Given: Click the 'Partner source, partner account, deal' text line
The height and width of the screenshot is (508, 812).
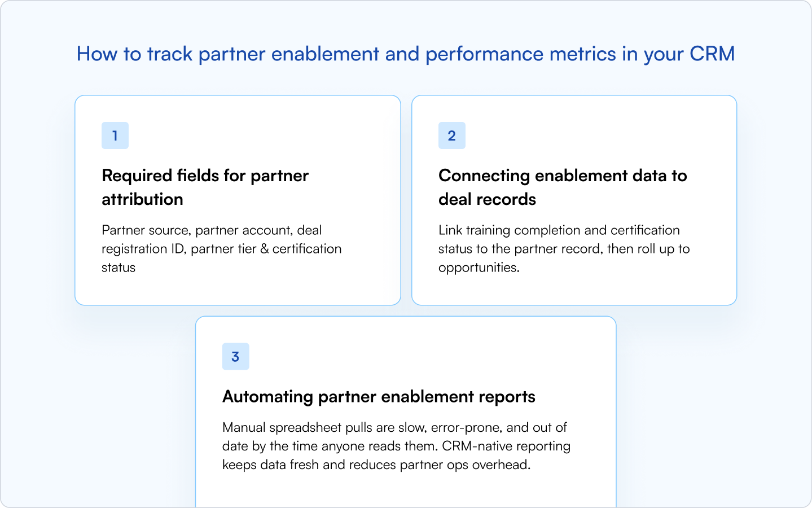Looking at the screenshot, I should pyautogui.click(x=212, y=230).
